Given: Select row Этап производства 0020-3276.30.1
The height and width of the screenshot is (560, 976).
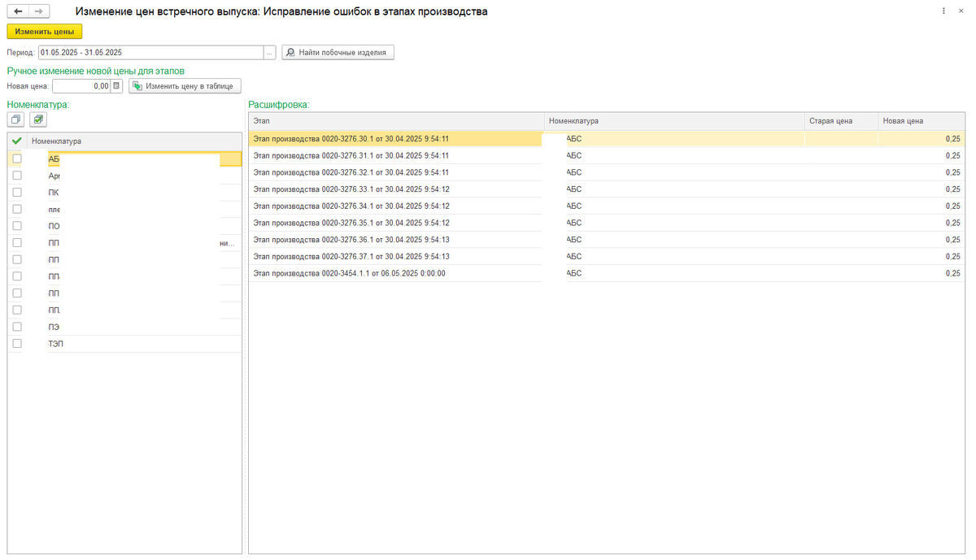Looking at the screenshot, I should [607, 139].
